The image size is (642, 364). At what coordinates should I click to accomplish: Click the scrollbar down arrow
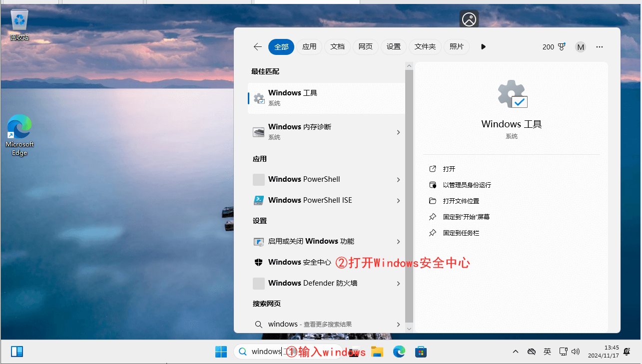coord(409,329)
